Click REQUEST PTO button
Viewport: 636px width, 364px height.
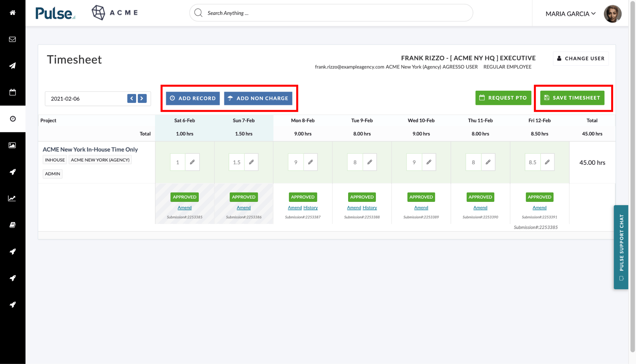(x=503, y=98)
